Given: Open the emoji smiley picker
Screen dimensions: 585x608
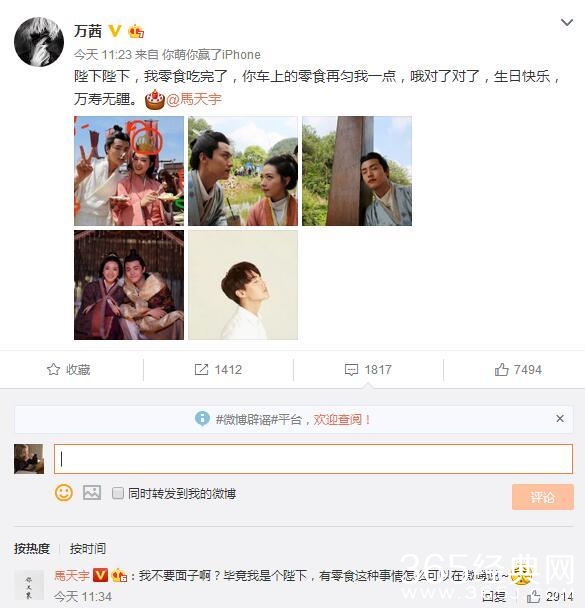Looking at the screenshot, I should pos(64,493).
